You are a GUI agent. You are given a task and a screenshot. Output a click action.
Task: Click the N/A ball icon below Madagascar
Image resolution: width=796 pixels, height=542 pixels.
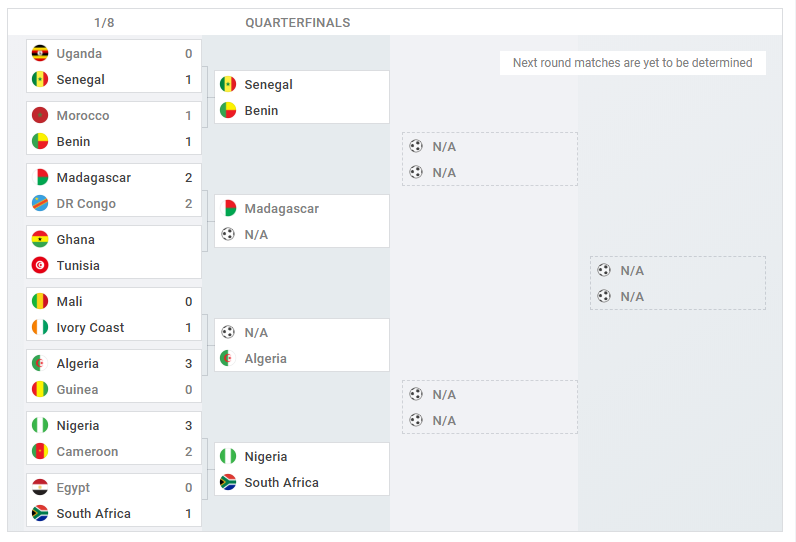click(228, 234)
